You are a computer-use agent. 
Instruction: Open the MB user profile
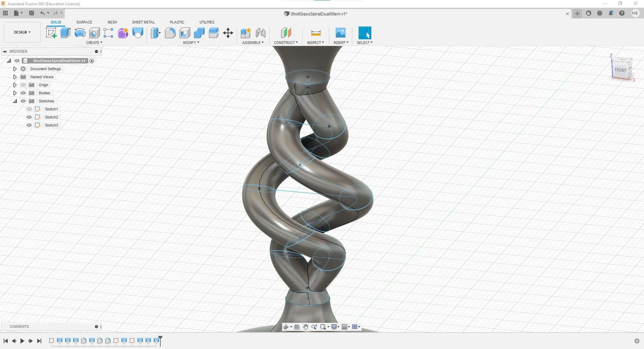click(635, 13)
